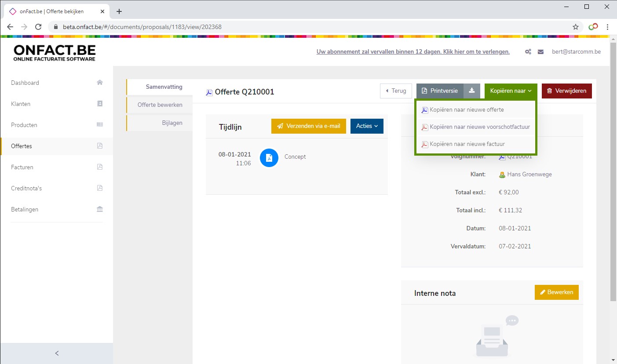Collapse the sidebar with the left chevron
This screenshot has height=364, width=617.
coord(57,353)
